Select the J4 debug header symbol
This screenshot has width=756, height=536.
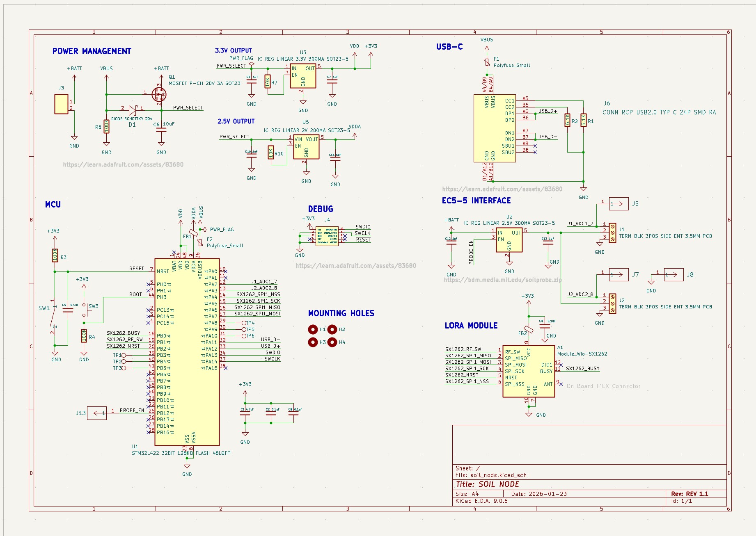326,237
